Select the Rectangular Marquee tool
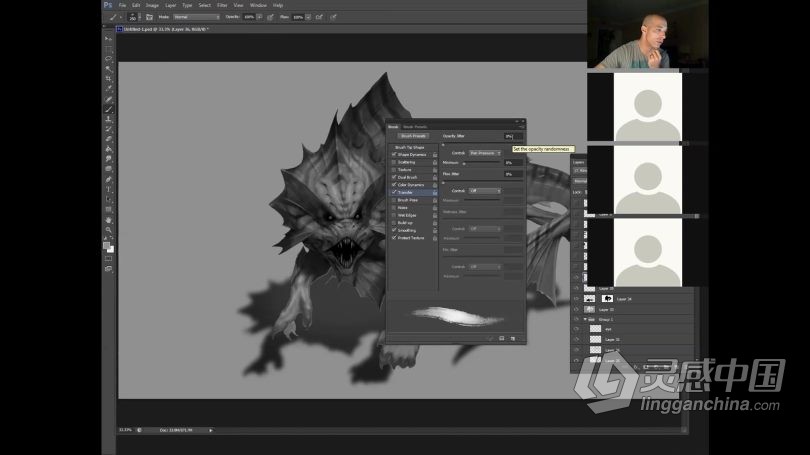Image resolution: width=810 pixels, height=455 pixels. click(108, 49)
